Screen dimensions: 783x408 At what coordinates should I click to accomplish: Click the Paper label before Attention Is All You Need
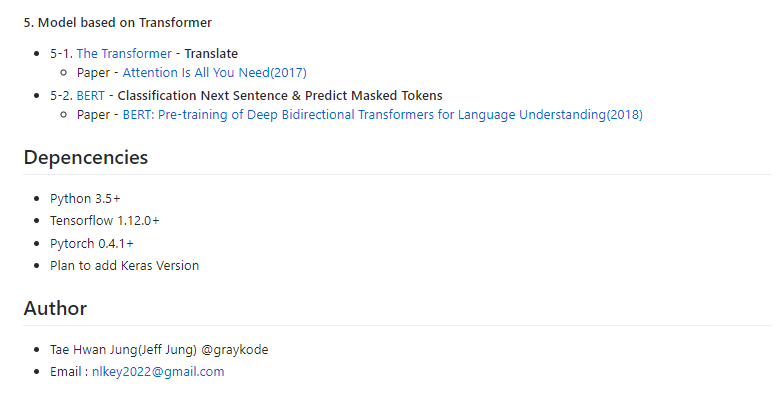(x=94, y=73)
